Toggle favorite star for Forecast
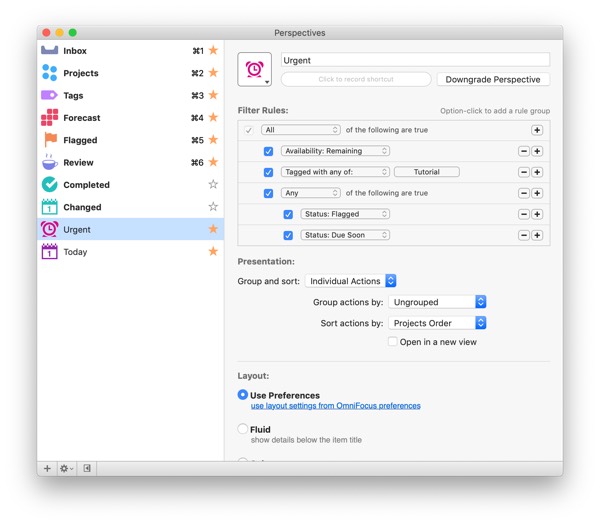The height and width of the screenshot is (525, 600). (x=213, y=117)
